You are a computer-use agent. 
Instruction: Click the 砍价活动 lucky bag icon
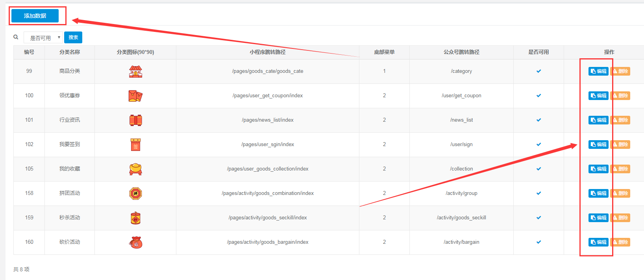click(x=135, y=242)
